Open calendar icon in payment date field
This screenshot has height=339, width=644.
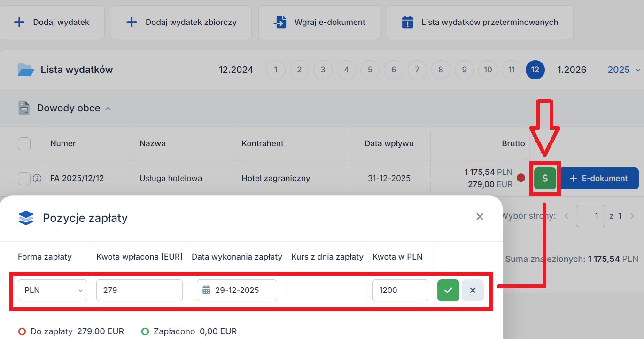(x=206, y=290)
